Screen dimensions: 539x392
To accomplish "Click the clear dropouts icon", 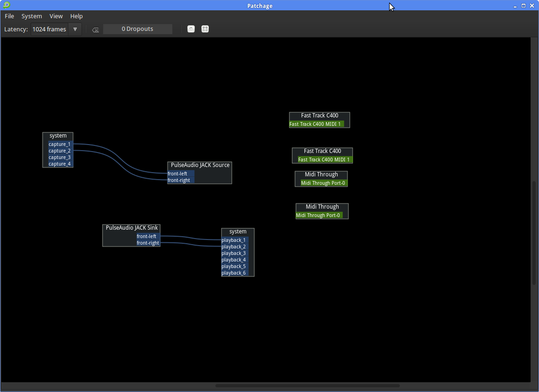I will 96,29.
